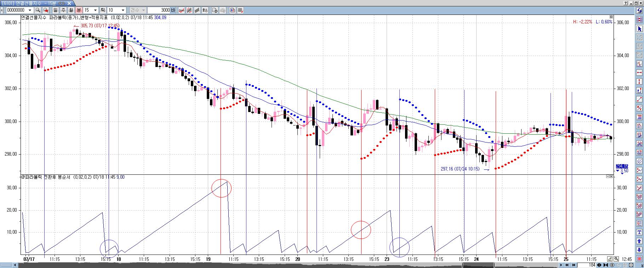This screenshot has width=644, height=268.
Task: Click the '틱' tick chart button
Action: pyautogui.click(x=103, y=10)
